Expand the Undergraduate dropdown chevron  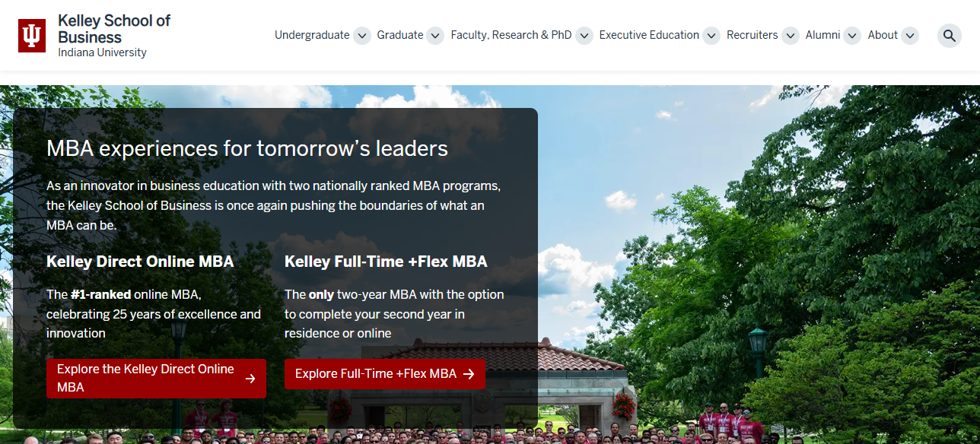coord(362,35)
